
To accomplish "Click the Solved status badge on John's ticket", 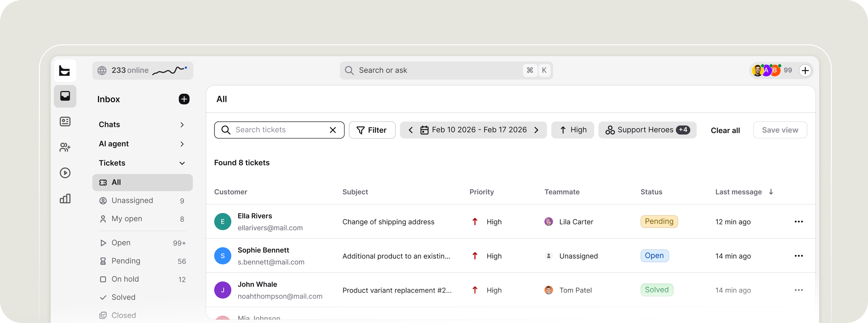I will 657,290.
